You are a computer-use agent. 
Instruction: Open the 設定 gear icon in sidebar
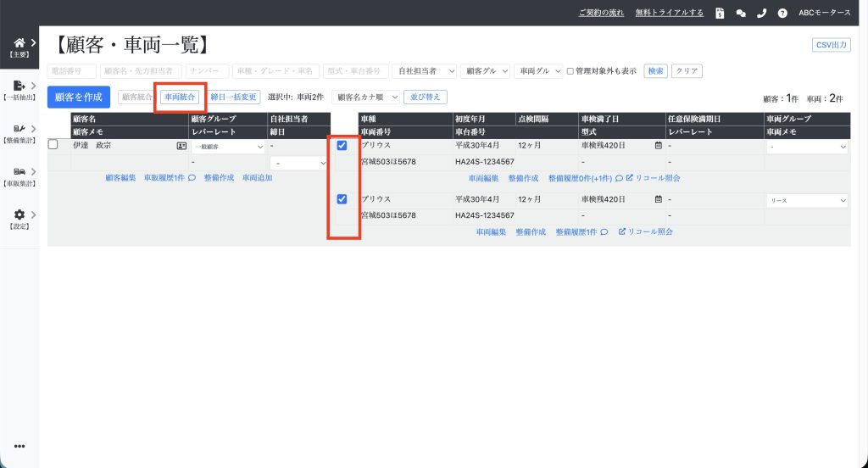19,215
